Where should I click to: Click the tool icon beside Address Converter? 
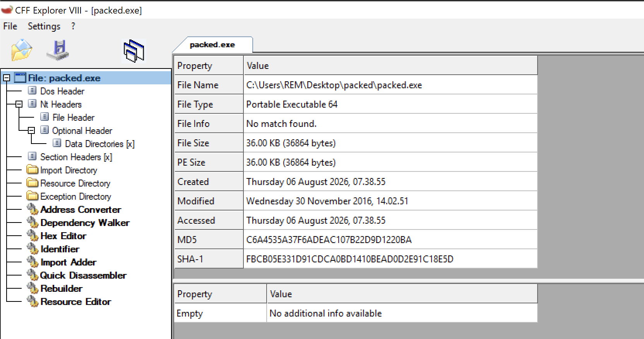coord(33,209)
